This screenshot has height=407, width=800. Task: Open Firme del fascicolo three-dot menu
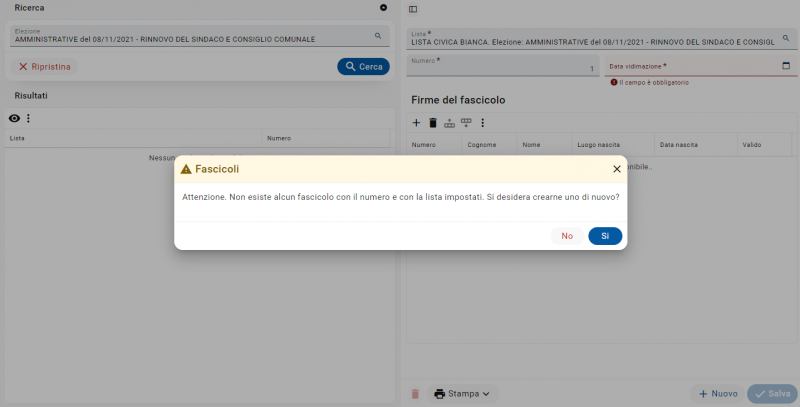point(482,122)
